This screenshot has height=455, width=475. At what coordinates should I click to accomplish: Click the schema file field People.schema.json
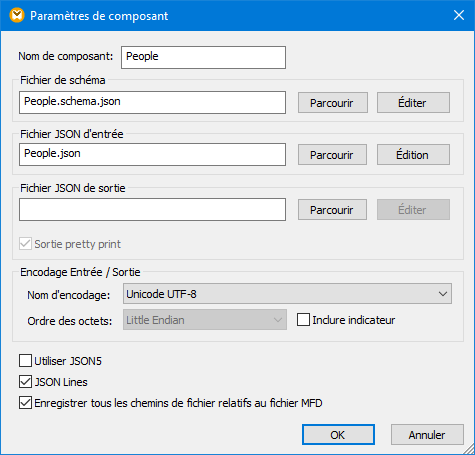click(152, 102)
